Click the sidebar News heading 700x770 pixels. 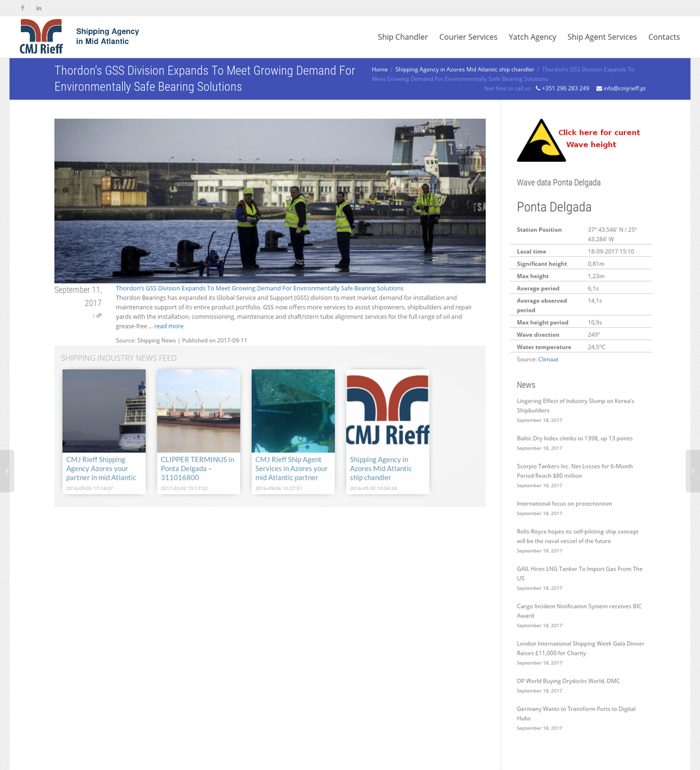coord(526,385)
